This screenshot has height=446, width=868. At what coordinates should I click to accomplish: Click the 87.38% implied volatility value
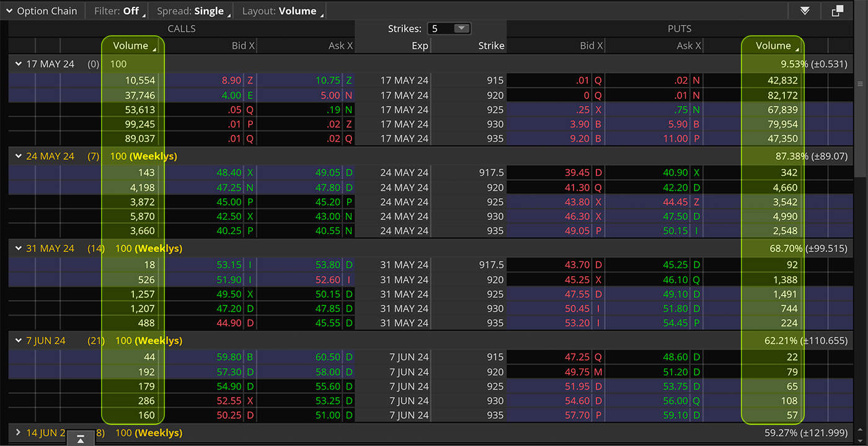792,156
